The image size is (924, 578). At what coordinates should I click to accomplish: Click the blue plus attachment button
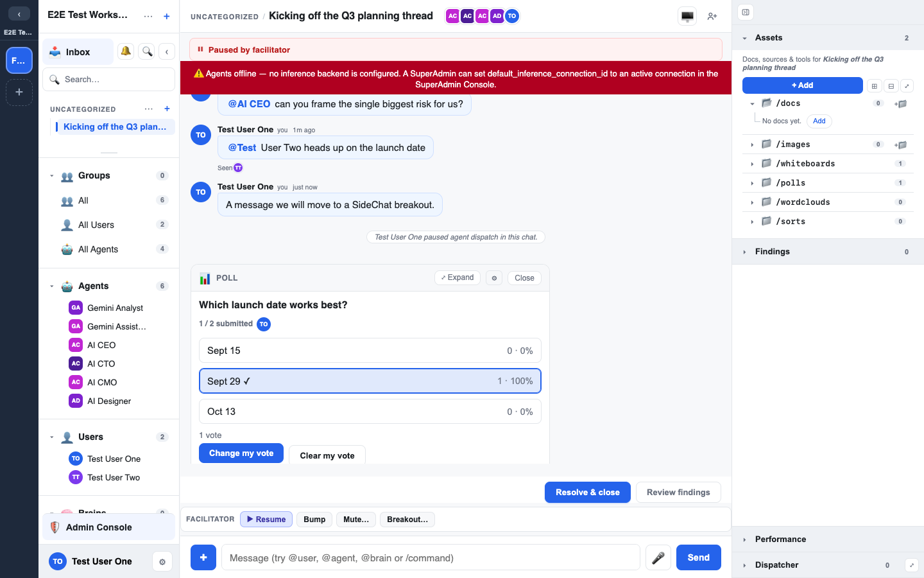pos(203,557)
